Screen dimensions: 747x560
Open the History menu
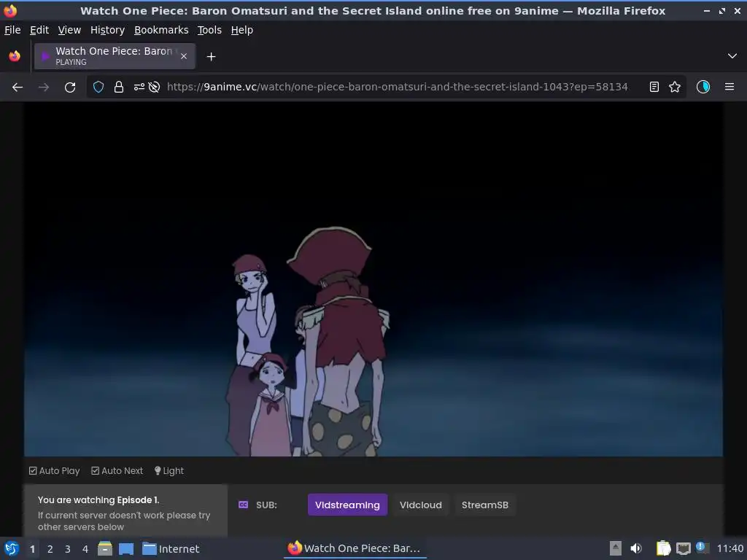point(108,30)
